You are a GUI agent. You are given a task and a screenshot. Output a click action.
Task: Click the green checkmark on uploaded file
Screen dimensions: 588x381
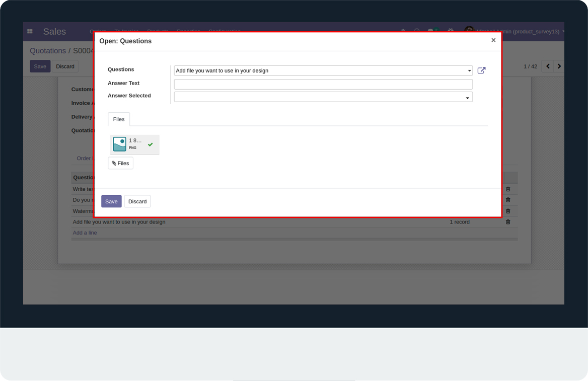coord(151,144)
